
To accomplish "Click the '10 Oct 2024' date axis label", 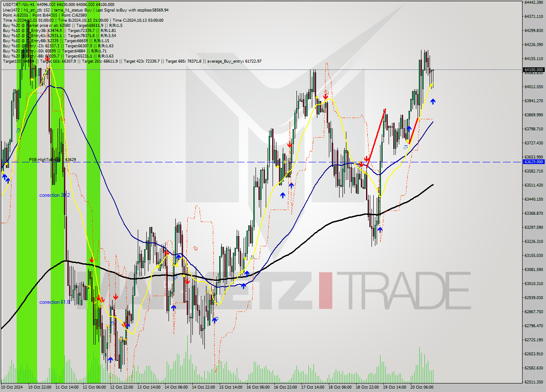I will pos(12,387).
